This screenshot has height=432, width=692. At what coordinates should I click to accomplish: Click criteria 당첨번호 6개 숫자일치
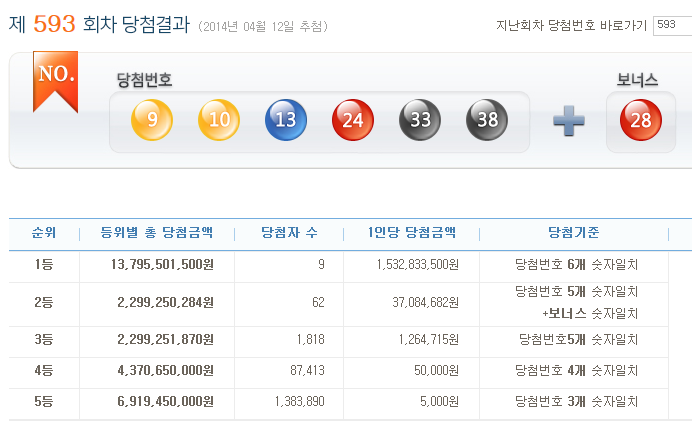click(576, 264)
